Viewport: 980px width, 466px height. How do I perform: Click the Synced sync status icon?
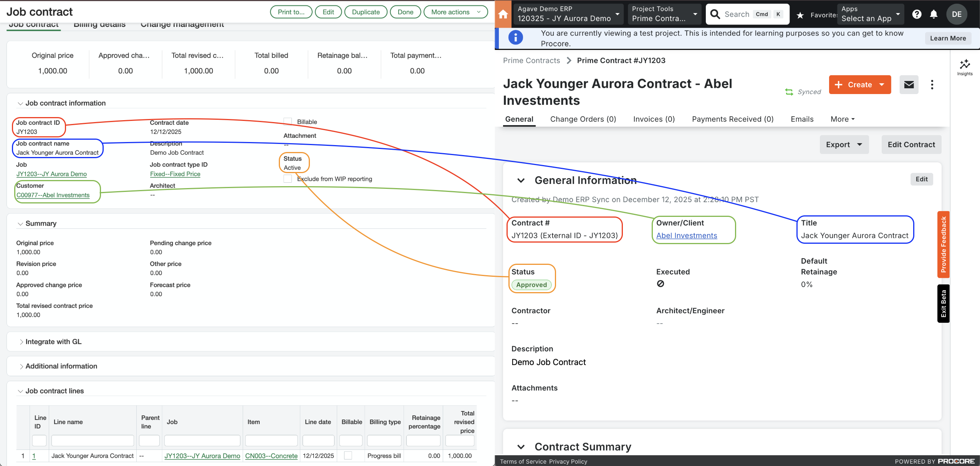pos(789,92)
